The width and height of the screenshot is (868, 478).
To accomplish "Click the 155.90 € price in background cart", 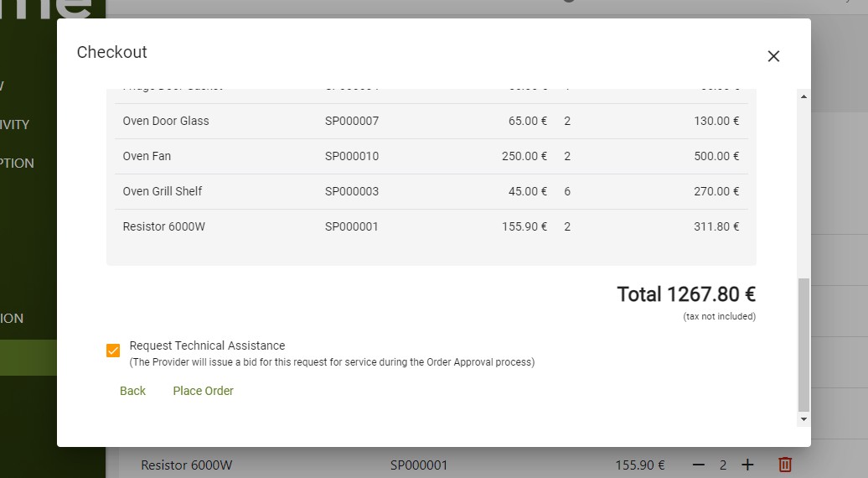I will [640, 465].
